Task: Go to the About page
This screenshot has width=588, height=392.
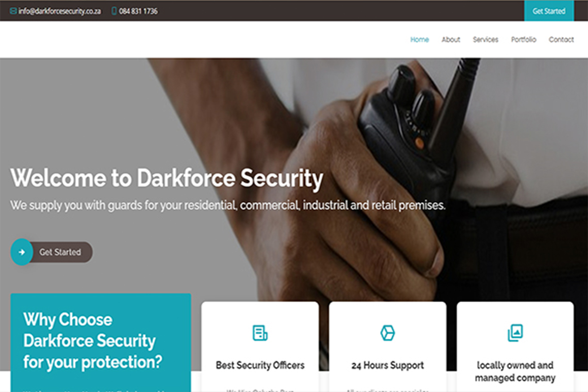Action: click(x=451, y=40)
